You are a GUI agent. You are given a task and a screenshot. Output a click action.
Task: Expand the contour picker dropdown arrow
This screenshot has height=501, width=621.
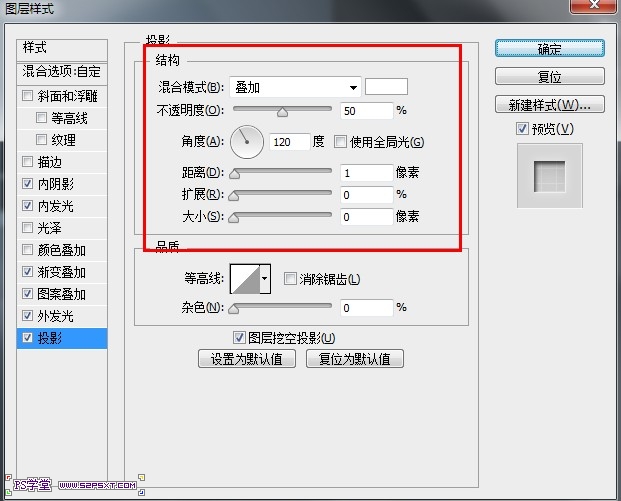[x=265, y=279]
